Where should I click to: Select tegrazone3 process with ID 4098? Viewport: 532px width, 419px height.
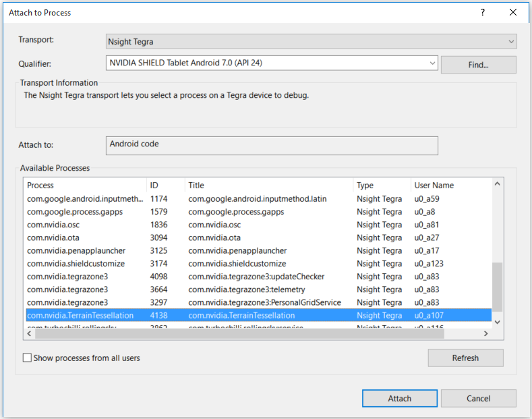(x=258, y=277)
